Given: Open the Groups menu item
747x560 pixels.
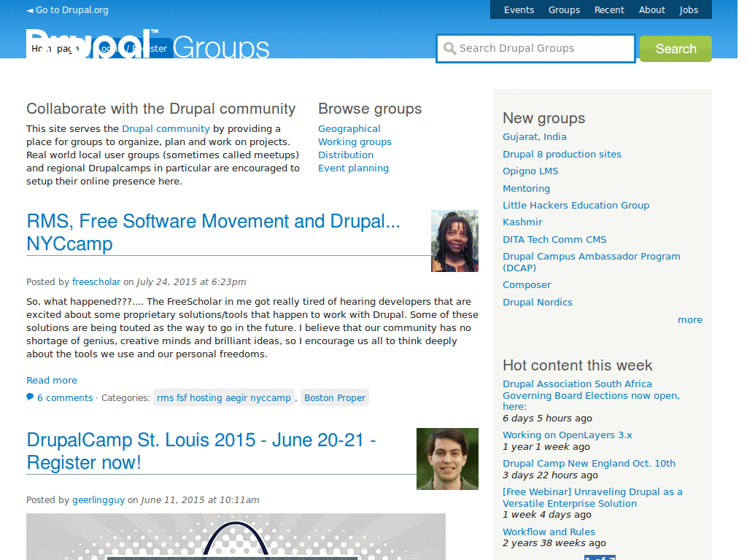Looking at the screenshot, I should tap(564, 10).
